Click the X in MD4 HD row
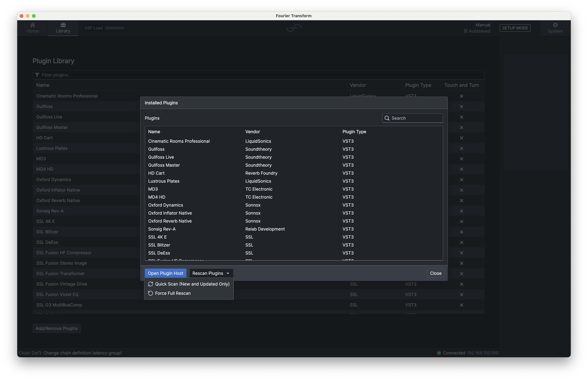Screen dimensions: 588x380 click(x=461, y=169)
